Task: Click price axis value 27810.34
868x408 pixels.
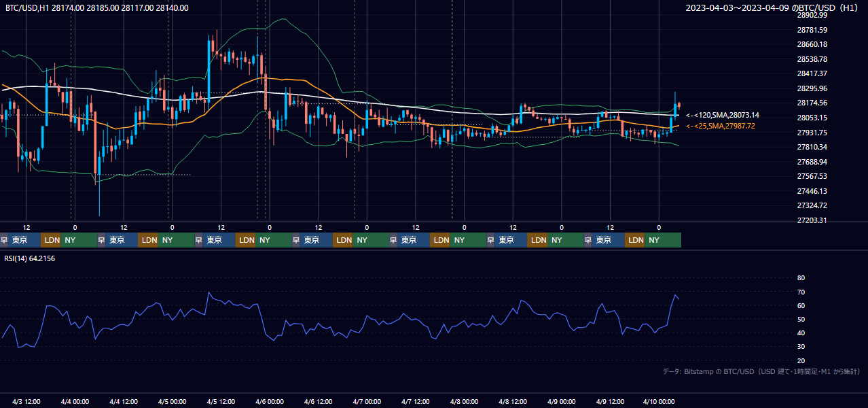Action: tap(812, 147)
